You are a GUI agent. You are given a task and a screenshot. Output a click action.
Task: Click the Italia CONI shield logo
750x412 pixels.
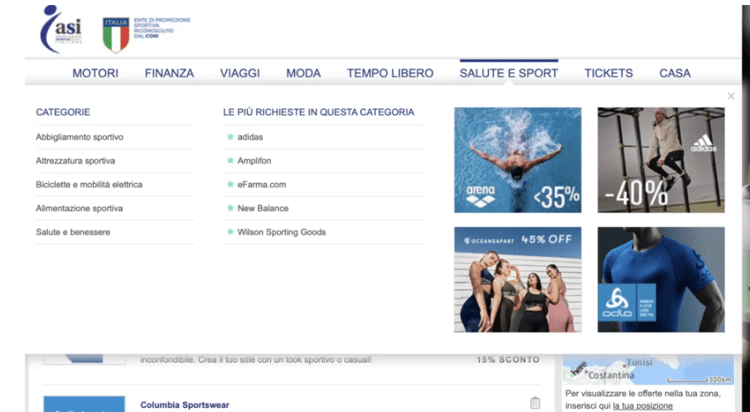click(x=116, y=34)
